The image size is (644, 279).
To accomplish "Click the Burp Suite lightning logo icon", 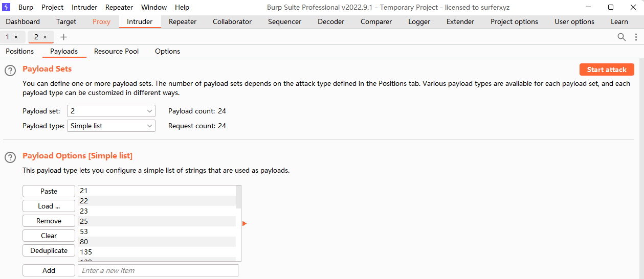I will coord(7,7).
